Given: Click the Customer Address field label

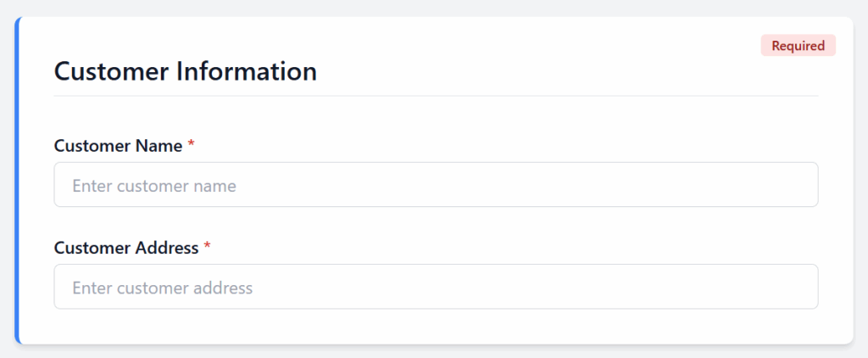Looking at the screenshot, I should [x=126, y=248].
